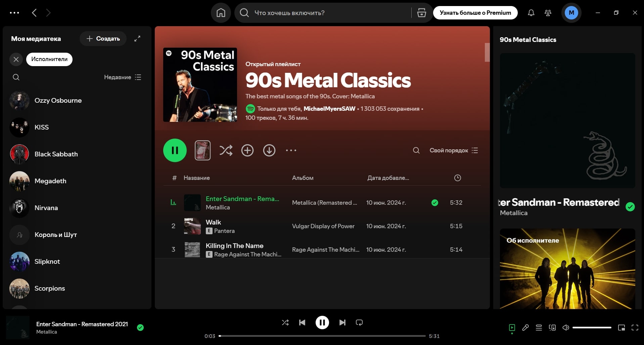644x345 pixels.
Task: Open Vulgar Display of Power album
Action: click(323, 226)
